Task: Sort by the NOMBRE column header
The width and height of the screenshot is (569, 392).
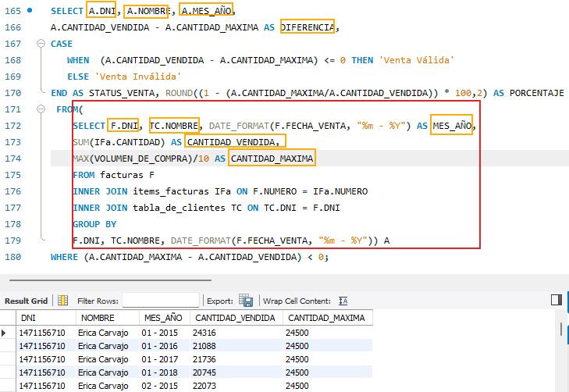Action: 107,318
